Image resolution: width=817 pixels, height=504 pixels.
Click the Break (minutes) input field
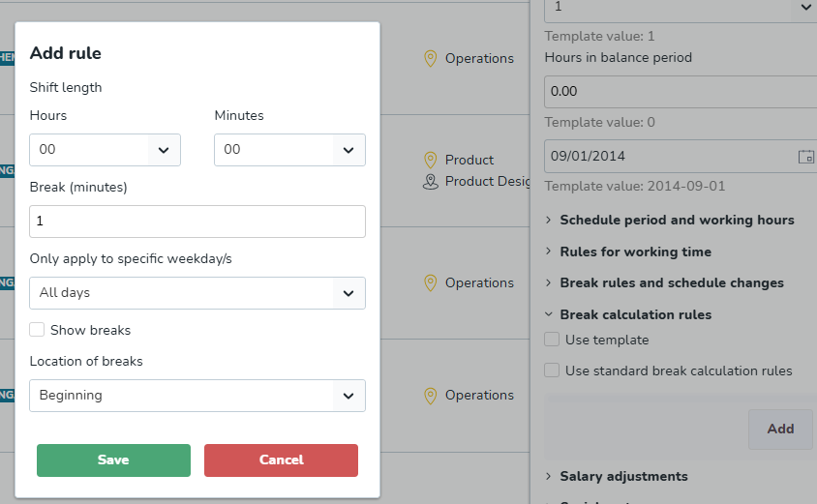point(197,222)
